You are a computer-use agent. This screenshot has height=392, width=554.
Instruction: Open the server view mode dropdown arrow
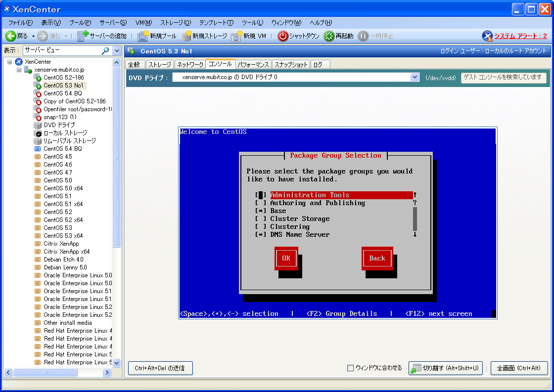pyautogui.click(x=117, y=50)
